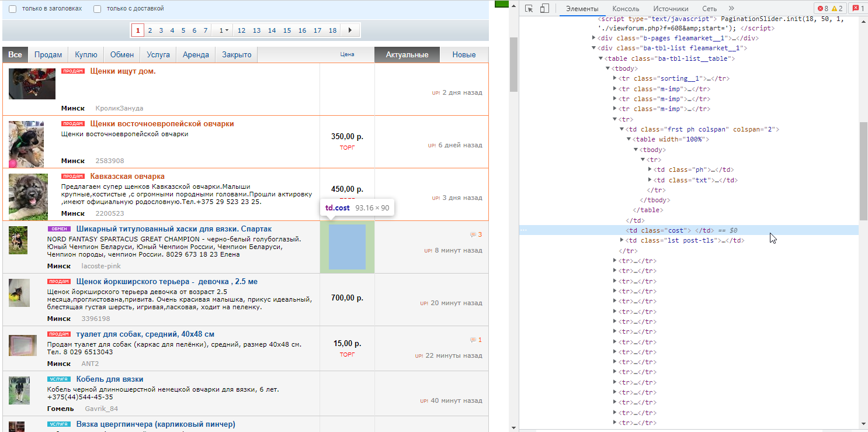Screen dimensions: 868x432
Task: Sort listings by Актуальные
Action: click(407, 54)
